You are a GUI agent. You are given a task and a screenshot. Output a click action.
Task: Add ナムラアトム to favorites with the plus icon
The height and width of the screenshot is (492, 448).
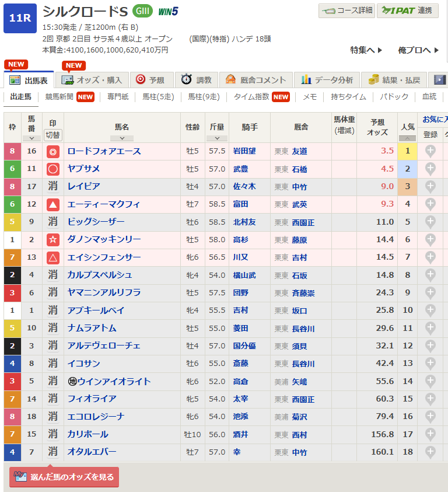(430, 328)
